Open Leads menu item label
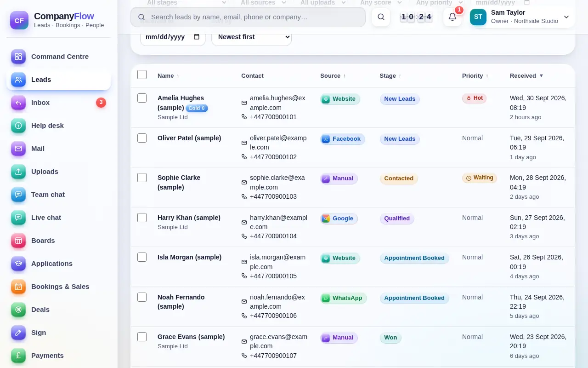This screenshot has width=588, height=368. coord(41,80)
